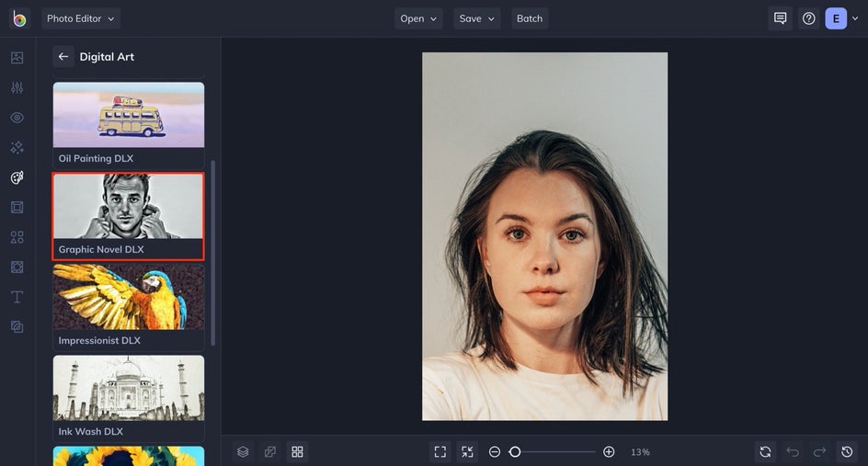This screenshot has height=466, width=868.
Task: Click the Digital Art panel title
Action: (x=107, y=56)
